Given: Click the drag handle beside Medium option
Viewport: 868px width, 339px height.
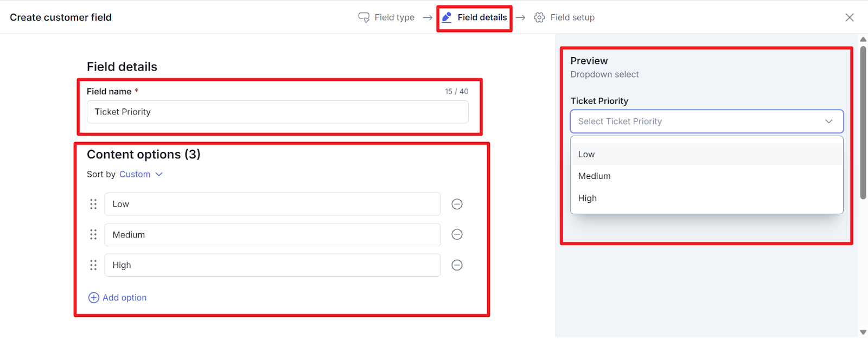Looking at the screenshot, I should click(x=93, y=234).
